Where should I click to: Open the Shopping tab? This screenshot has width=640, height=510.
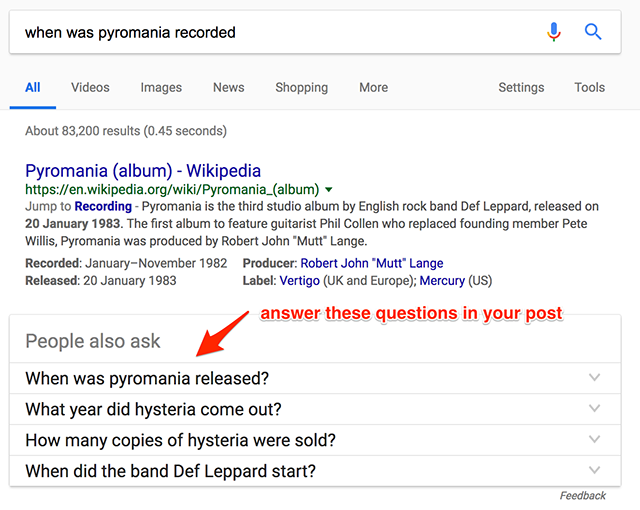302,87
